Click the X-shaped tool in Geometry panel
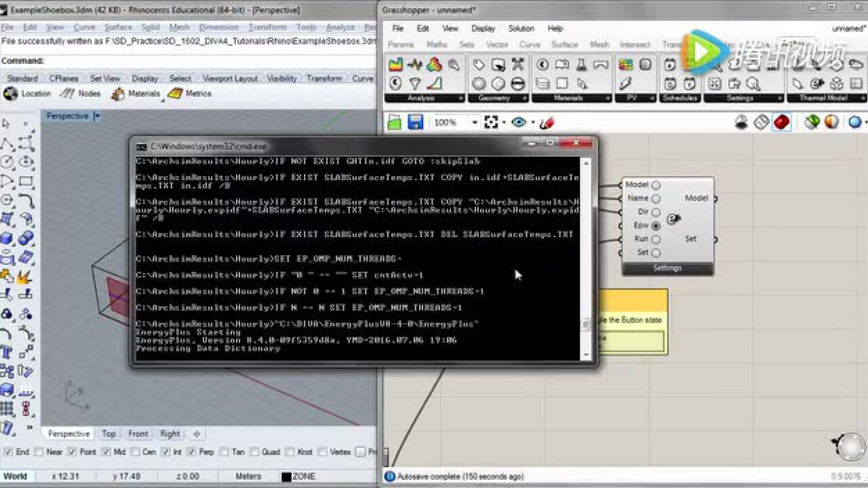This screenshot has width=868, height=488. click(x=518, y=65)
